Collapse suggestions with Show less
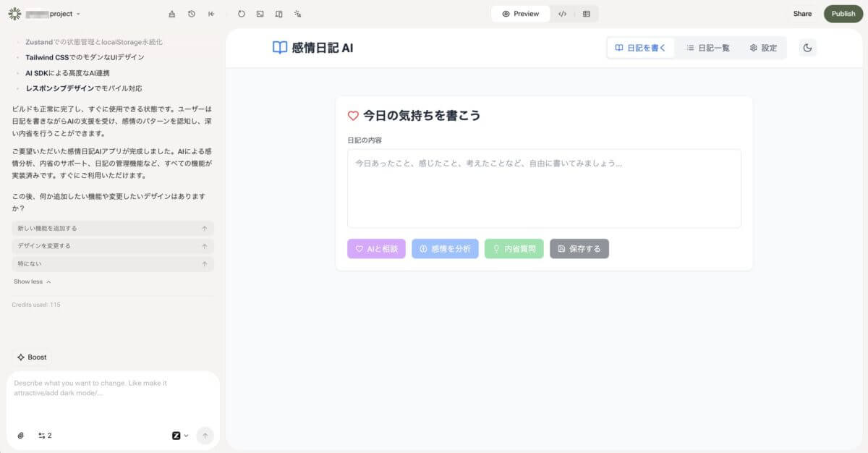This screenshot has height=453, width=868. pyautogui.click(x=32, y=281)
